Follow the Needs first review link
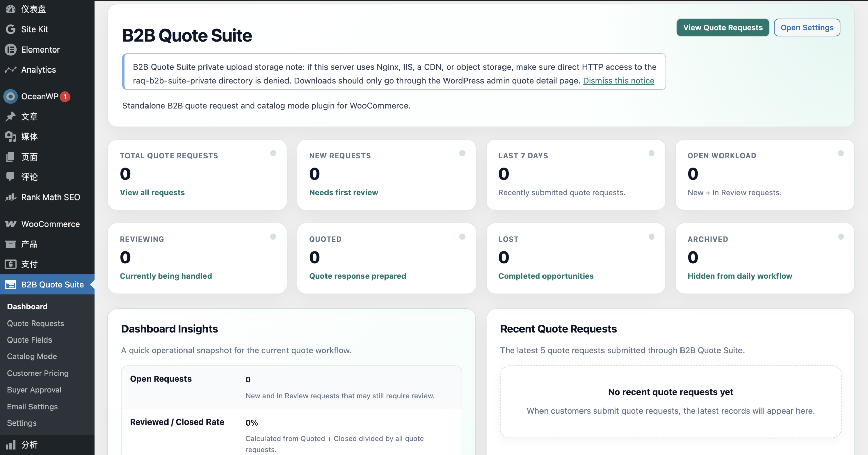The height and width of the screenshot is (455, 868). click(343, 192)
